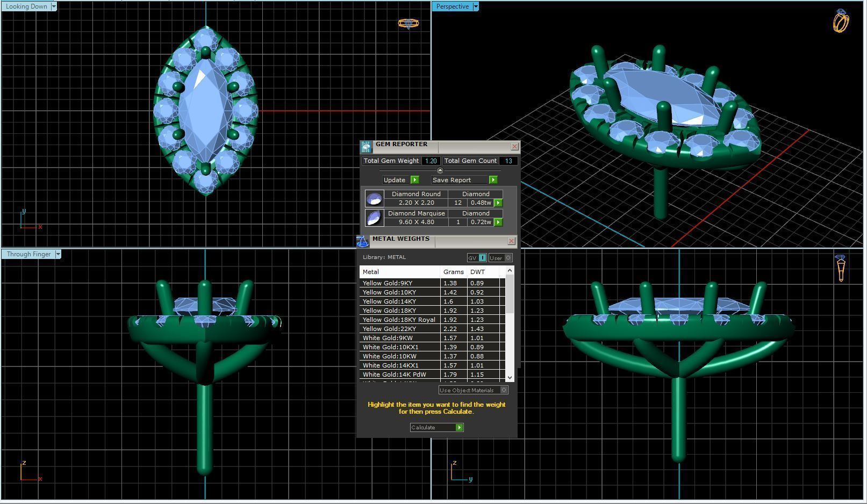Close the Gem Reporter panel
This screenshot has width=867, height=504.
(514, 146)
